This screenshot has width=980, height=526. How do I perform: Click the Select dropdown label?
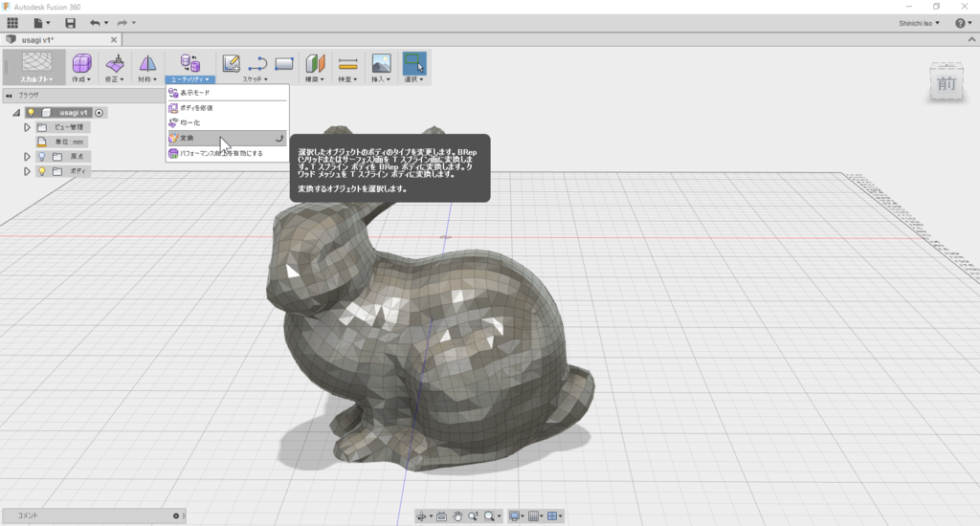click(x=413, y=79)
